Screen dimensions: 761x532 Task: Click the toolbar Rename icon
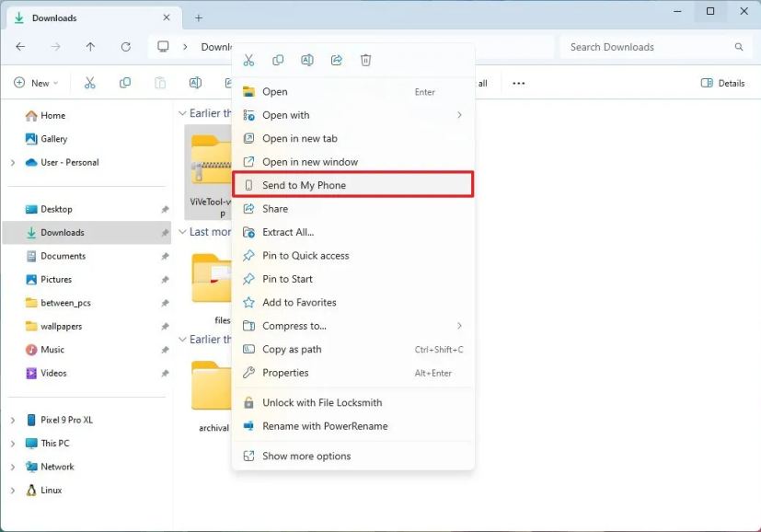point(195,83)
